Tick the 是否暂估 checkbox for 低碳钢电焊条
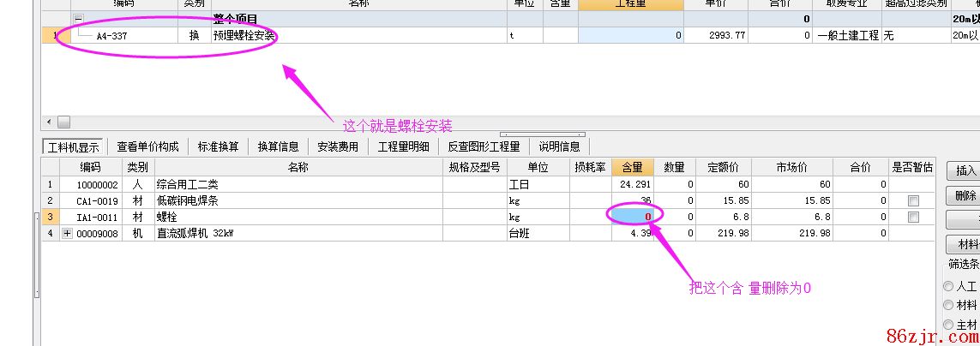Image resolution: width=980 pixels, height=346 pixels. [913, 200]
